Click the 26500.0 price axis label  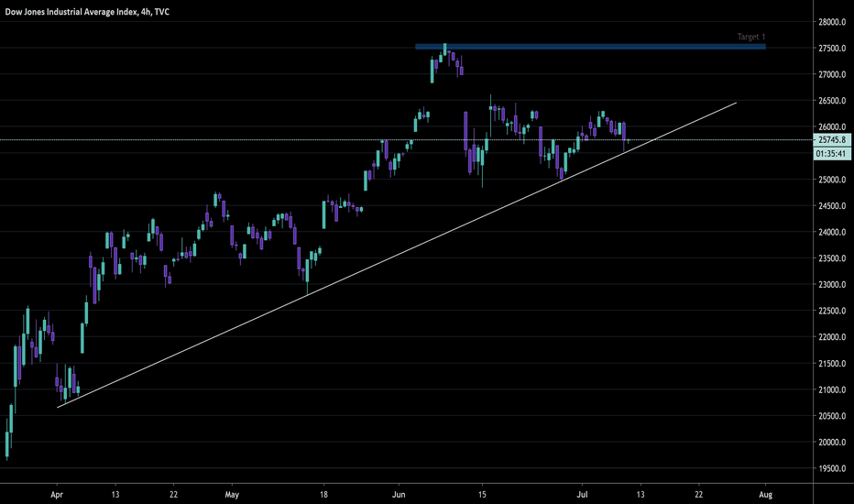point(832,101)
